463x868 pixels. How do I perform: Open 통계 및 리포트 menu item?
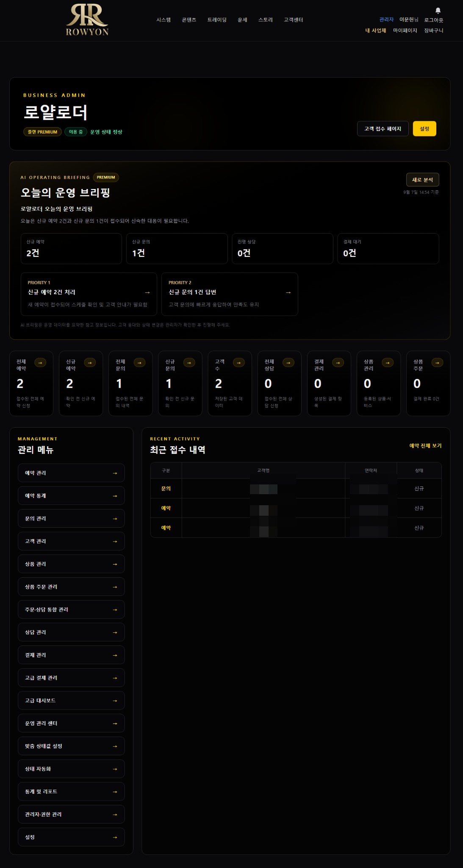tap(71, 792)
